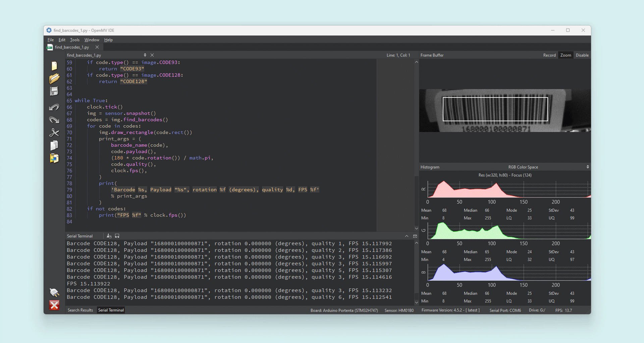Click the Line 1, Col 1 indicator

[398, 55]
